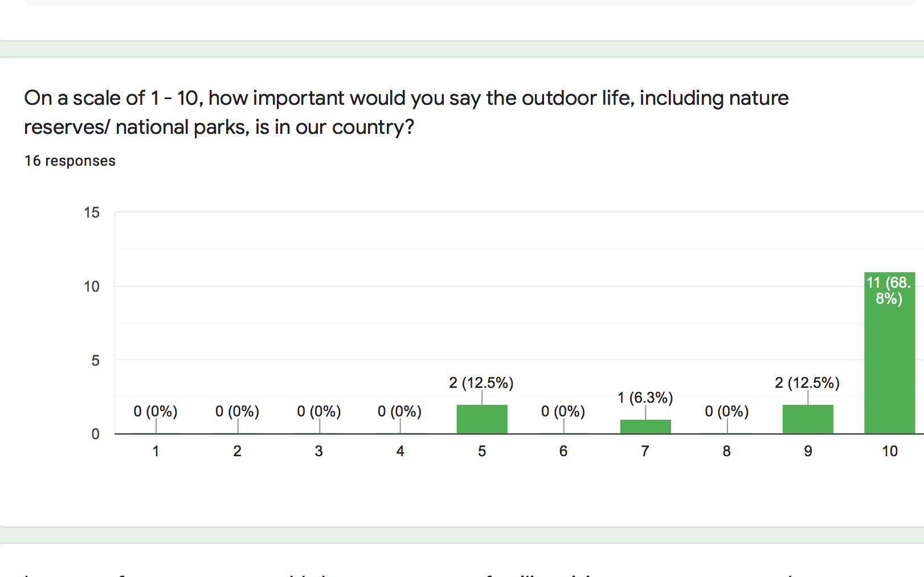The width and height of the screenshot is (924, 577).
Task: Click the x-axis label '10'
Action: tap(890, 451)
